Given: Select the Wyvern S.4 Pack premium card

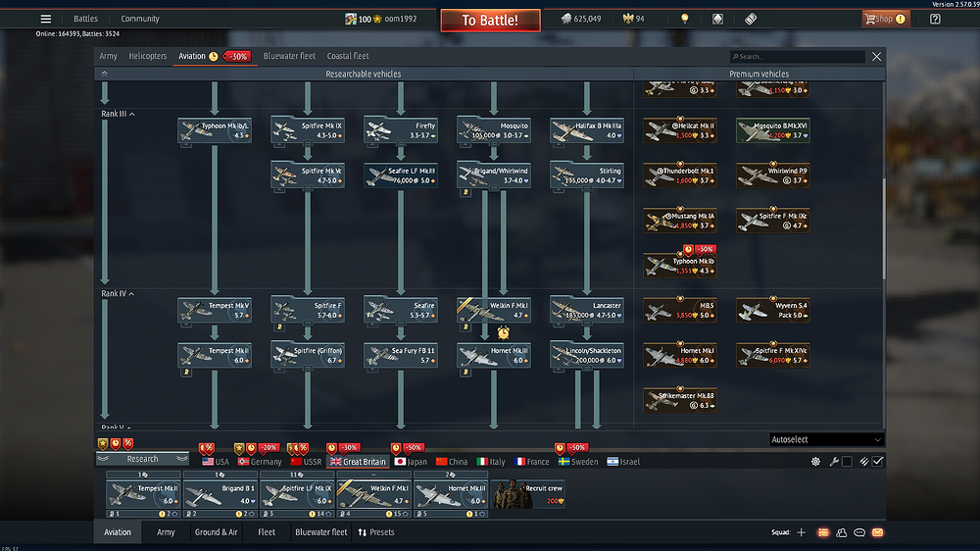Looking at the screenshot, I should point(773,310).
